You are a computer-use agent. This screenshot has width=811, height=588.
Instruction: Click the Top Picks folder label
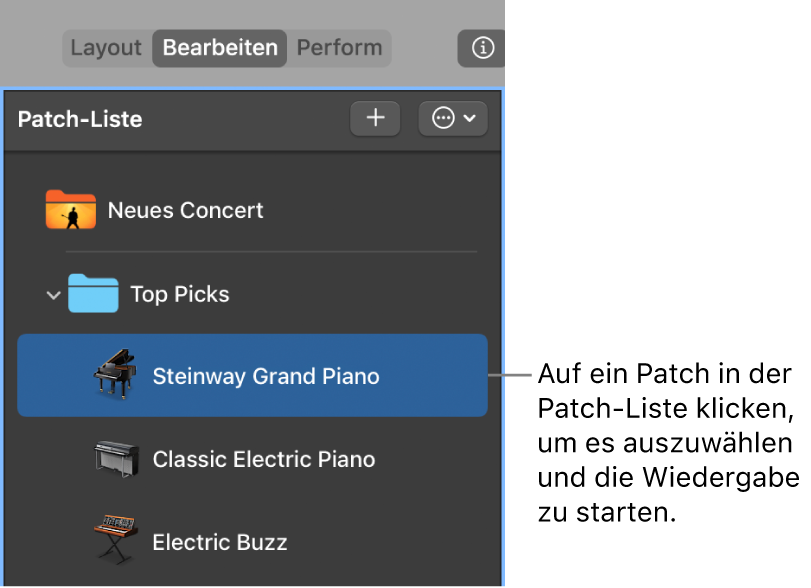point(178,293)
